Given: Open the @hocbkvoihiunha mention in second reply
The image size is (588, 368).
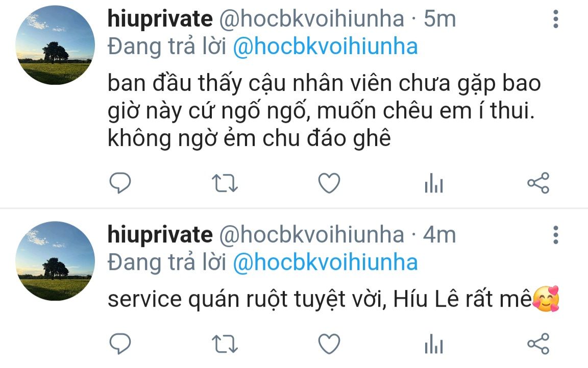Looking at the screenshot, I should tap(326, 262).
